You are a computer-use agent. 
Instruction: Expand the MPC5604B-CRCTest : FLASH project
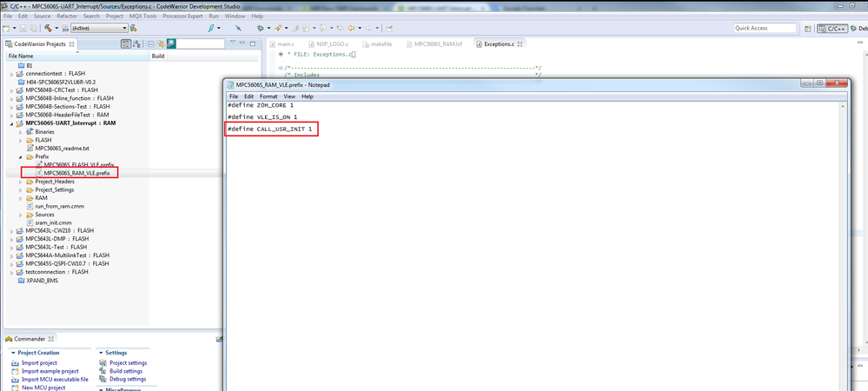pyautogui.click(x=11, y=90)
